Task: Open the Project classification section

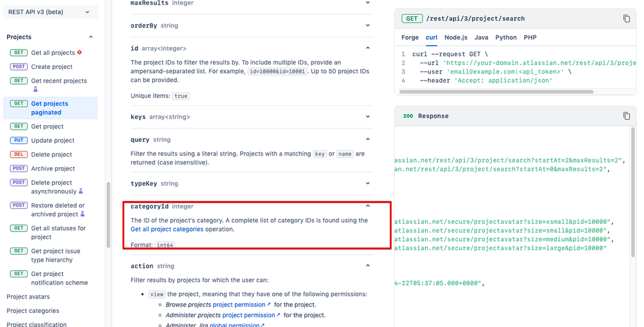Action: point(37,324)
